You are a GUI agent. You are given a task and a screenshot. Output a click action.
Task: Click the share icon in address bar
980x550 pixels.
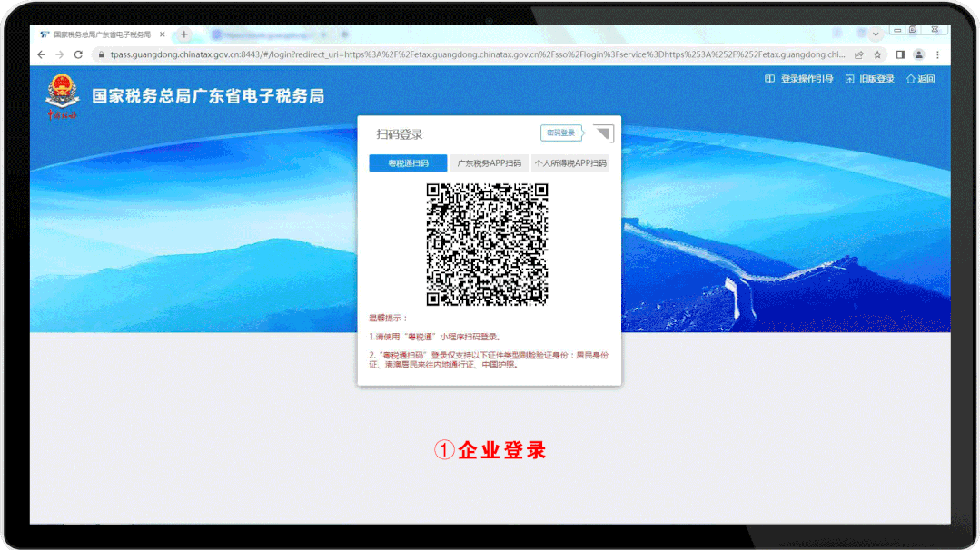[859, 55]
